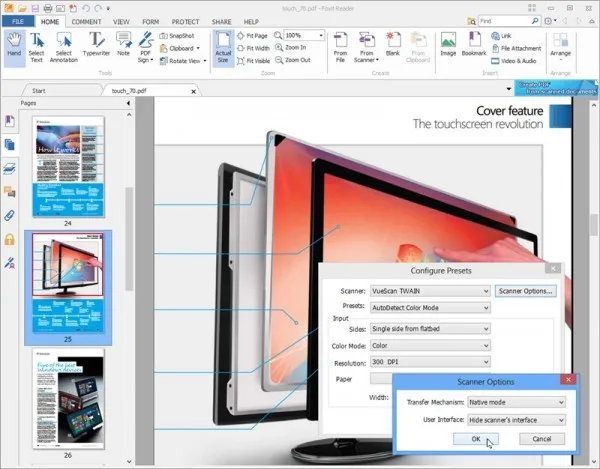Open the attachments paperclip side panel

pyautogui.click(x=9, y=216)
